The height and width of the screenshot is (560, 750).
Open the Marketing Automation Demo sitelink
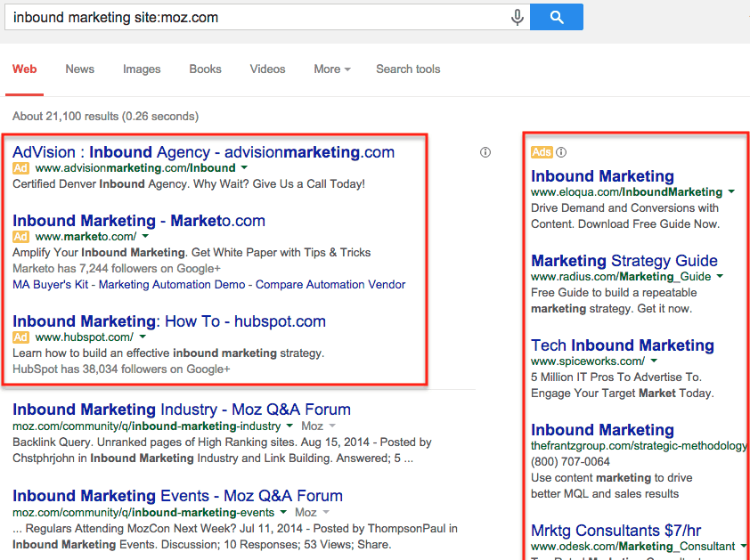coord(172,285)
